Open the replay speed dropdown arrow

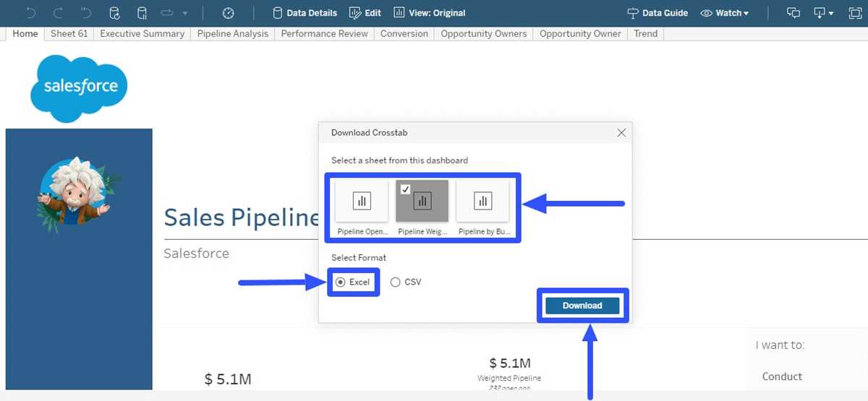185,14
